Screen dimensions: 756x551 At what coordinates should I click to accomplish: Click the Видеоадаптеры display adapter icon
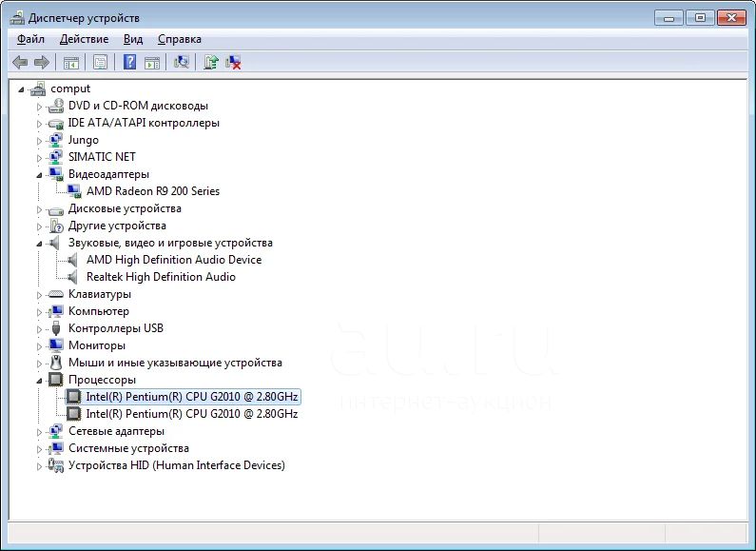point(56,174)
